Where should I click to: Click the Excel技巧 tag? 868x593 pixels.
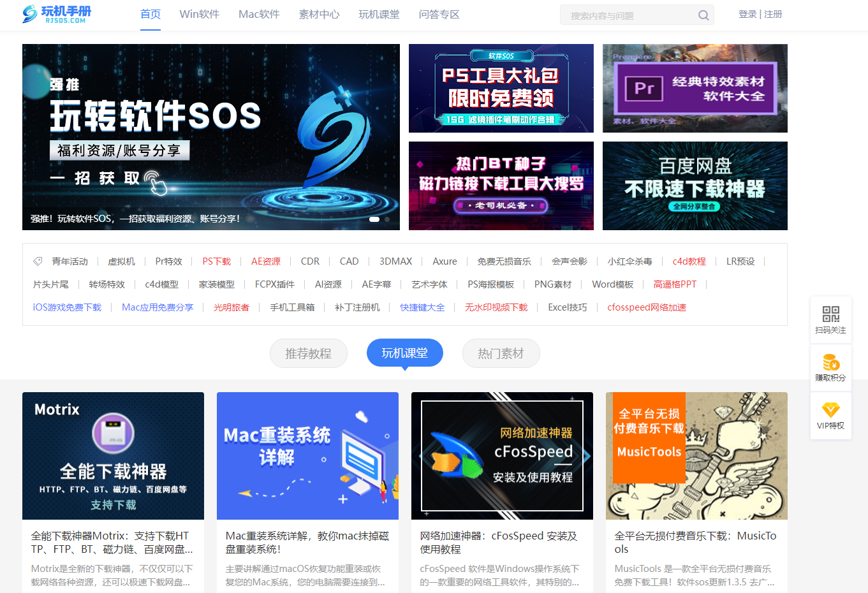pos(568,307)
